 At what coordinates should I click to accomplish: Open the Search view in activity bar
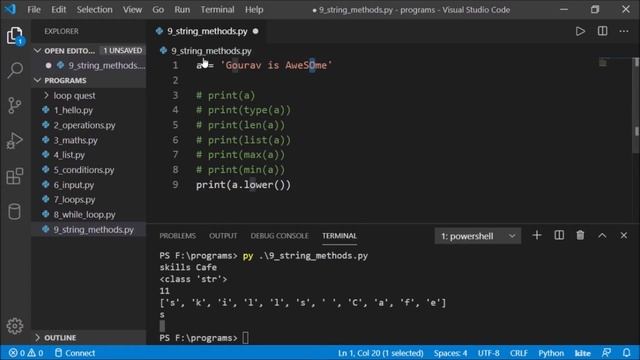point(15,70)
